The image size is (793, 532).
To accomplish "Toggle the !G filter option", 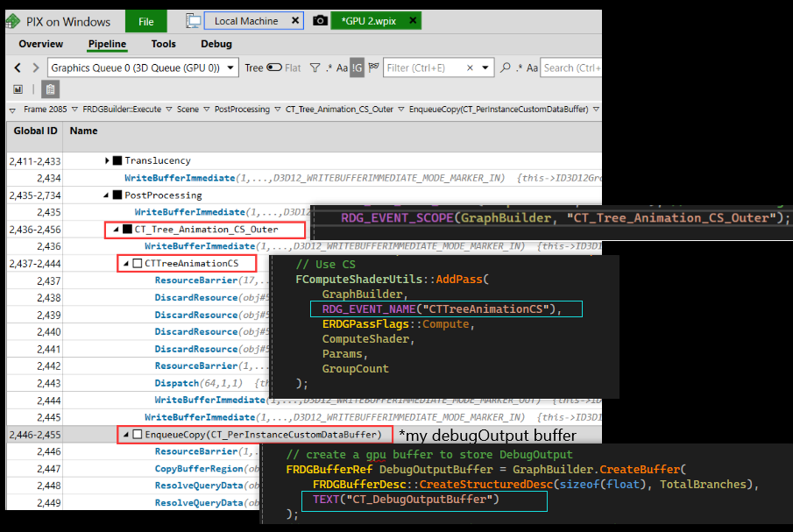I will point(357,67).
